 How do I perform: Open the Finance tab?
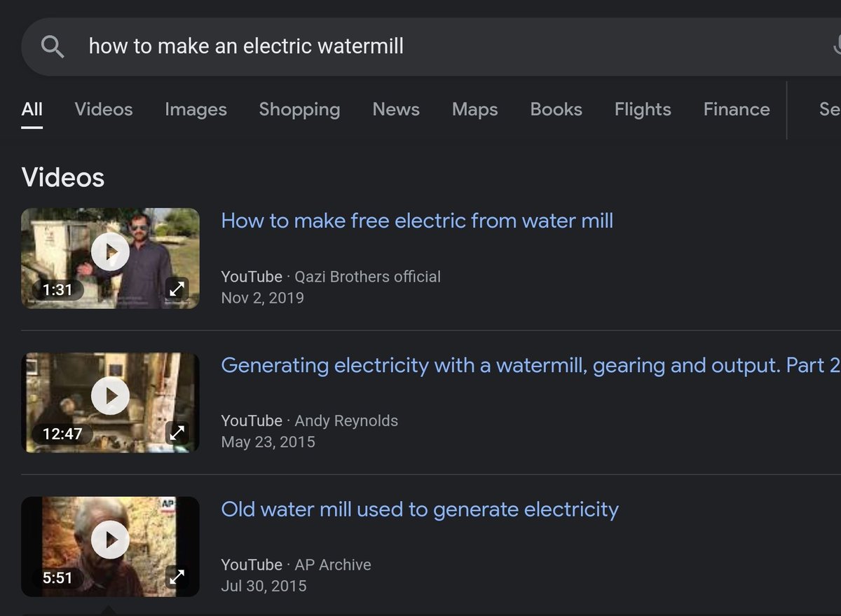pos(737,109)
